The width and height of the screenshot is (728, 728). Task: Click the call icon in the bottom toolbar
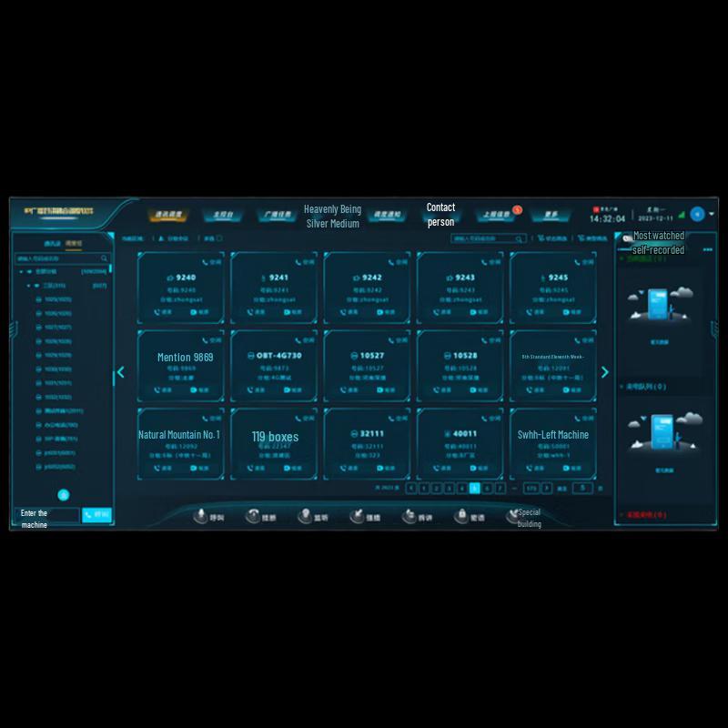coord(200,516)
